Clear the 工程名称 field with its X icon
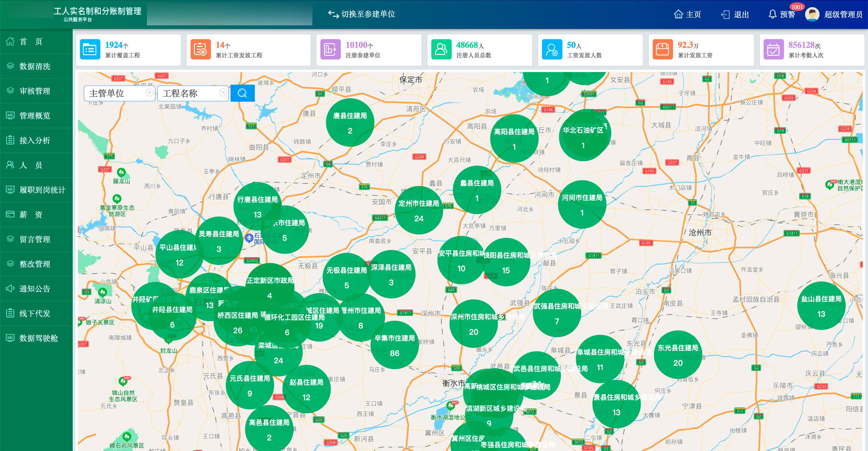Viewport: 868px width, 451px height. coord(223,93)
